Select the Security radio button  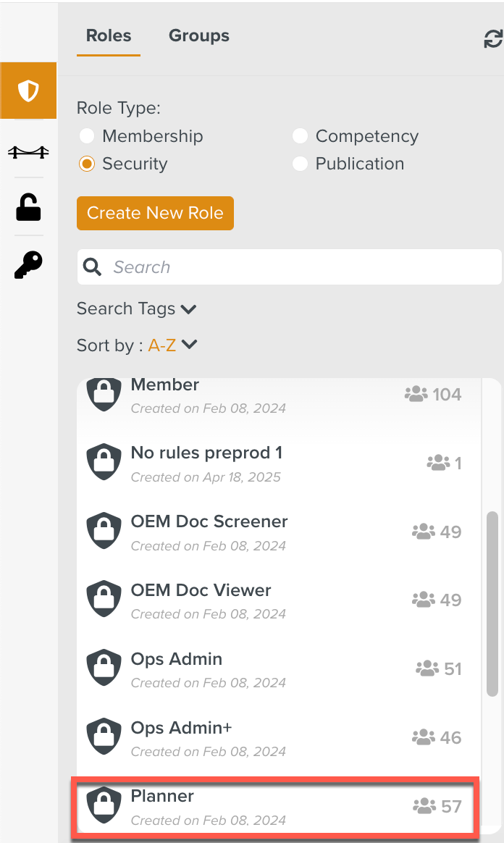[x=87, y=164]
